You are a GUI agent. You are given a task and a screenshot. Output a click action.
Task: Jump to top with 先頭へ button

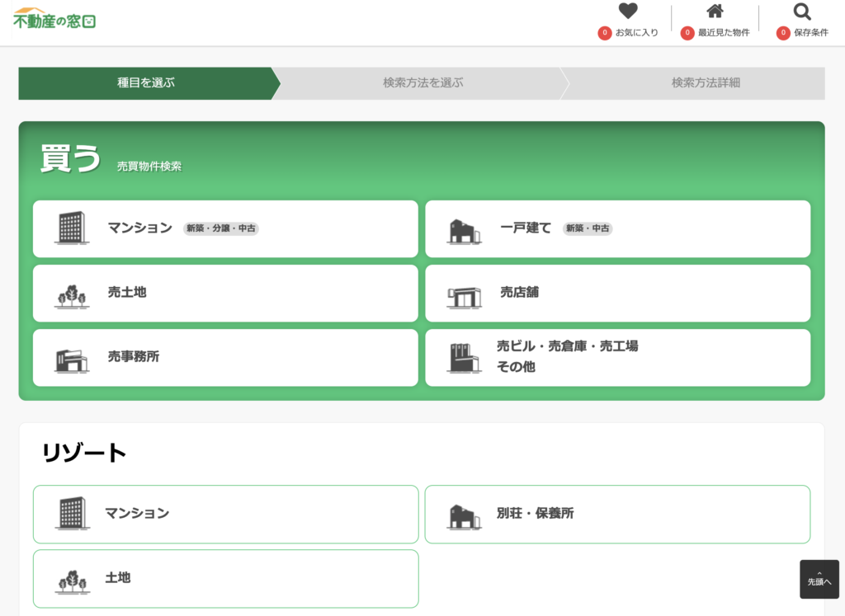coord(819,580)
